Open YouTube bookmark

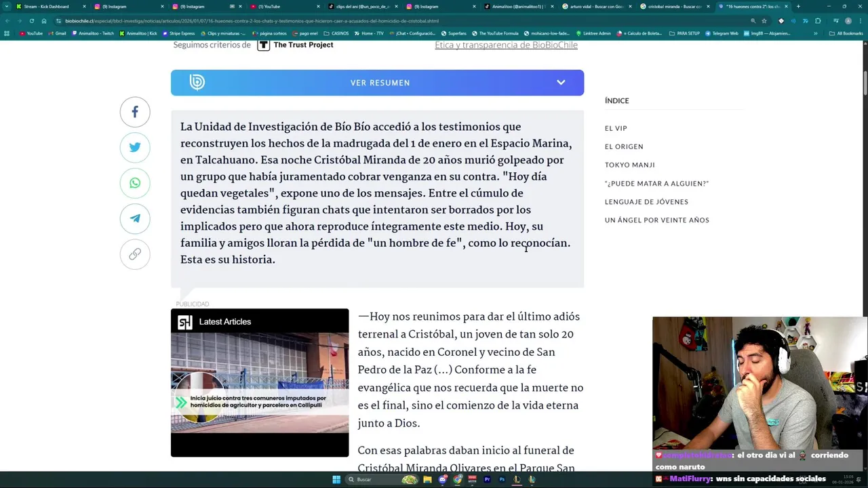coord(31,33)
